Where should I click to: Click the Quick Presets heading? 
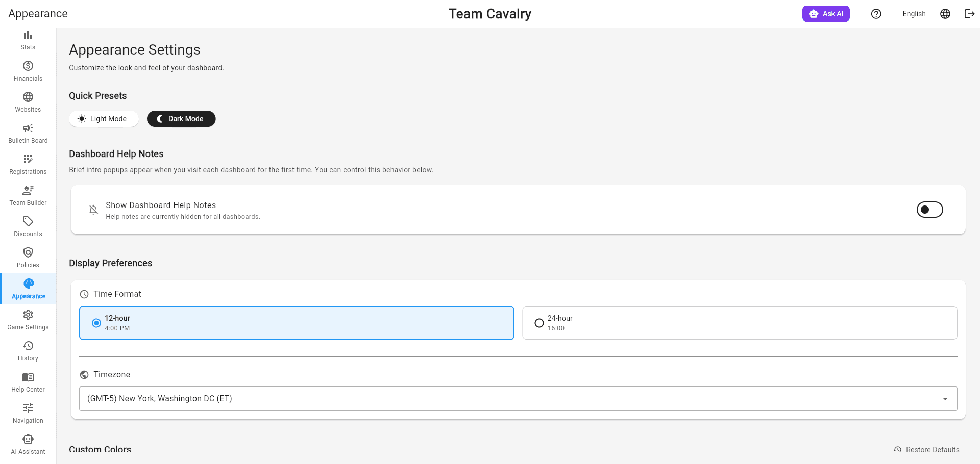(98, 96)
